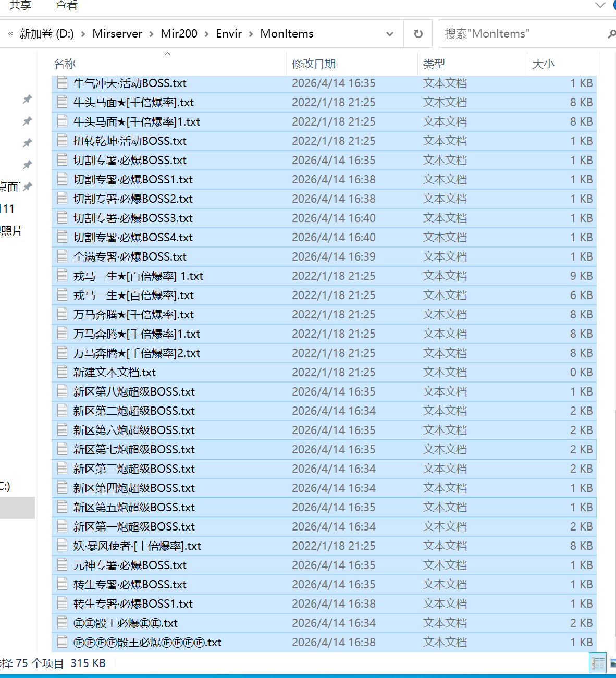
Task: Go to Envir folder in breadcrumb
Action: (x=229, y=34)
